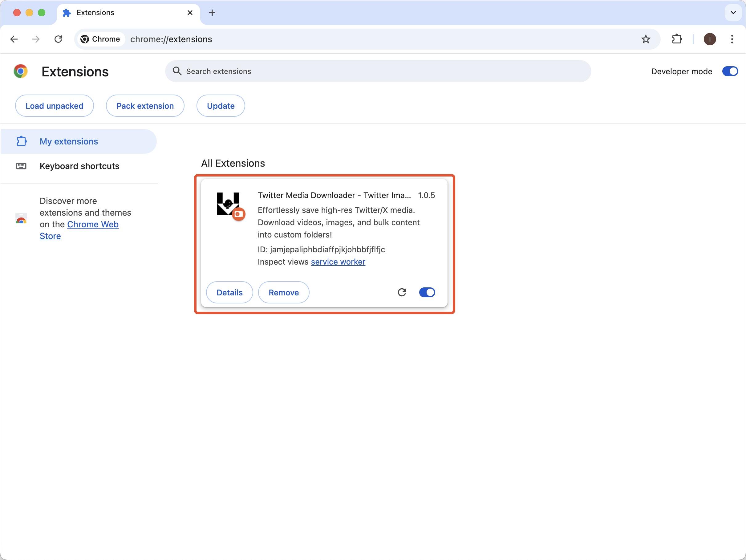Disable Developer mode toggle

click(730, 71)
